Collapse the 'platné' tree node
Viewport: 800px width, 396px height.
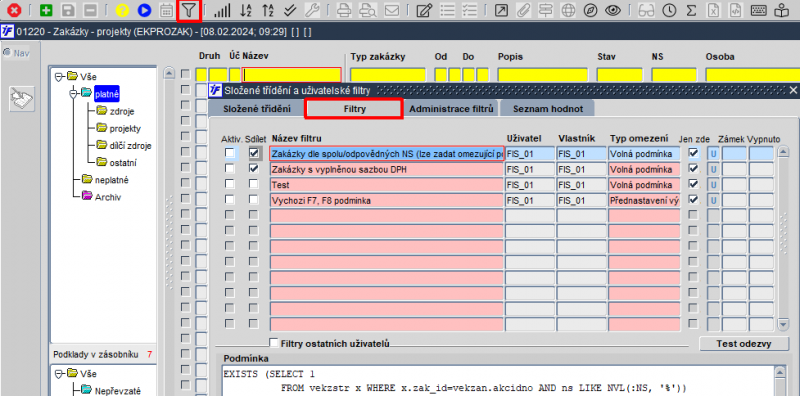(x=74, y=93)
